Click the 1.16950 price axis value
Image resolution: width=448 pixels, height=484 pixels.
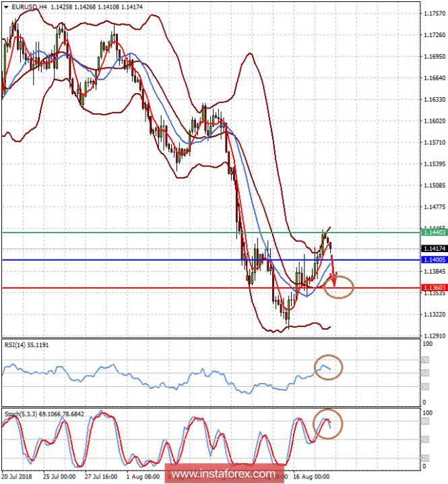[435, 57]
